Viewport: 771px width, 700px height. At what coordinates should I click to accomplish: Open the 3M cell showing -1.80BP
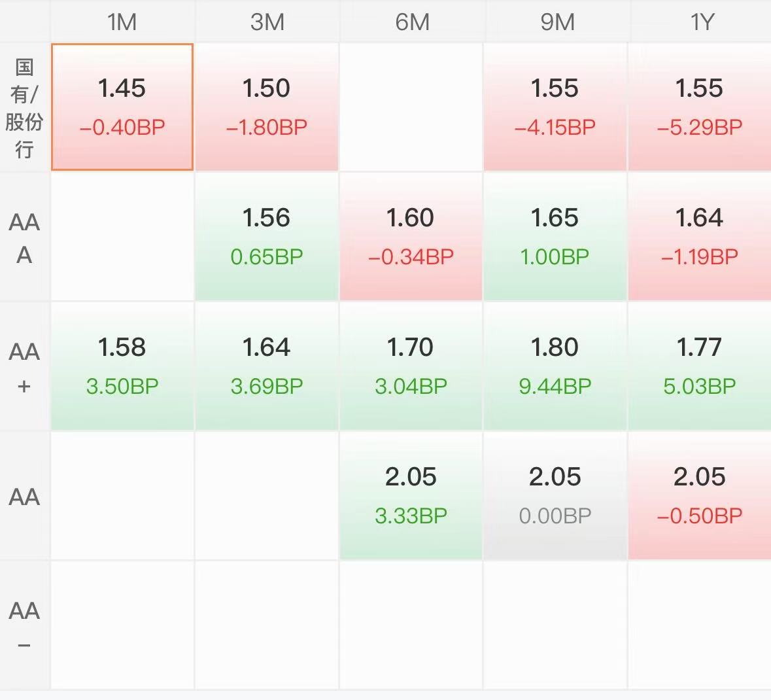[267, 107]
